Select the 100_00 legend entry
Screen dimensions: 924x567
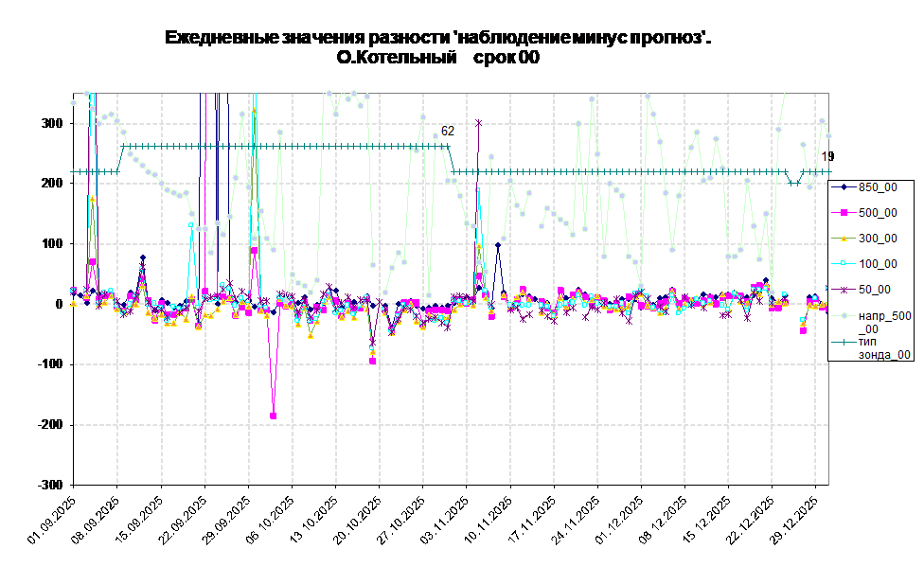tap(877, 264)
